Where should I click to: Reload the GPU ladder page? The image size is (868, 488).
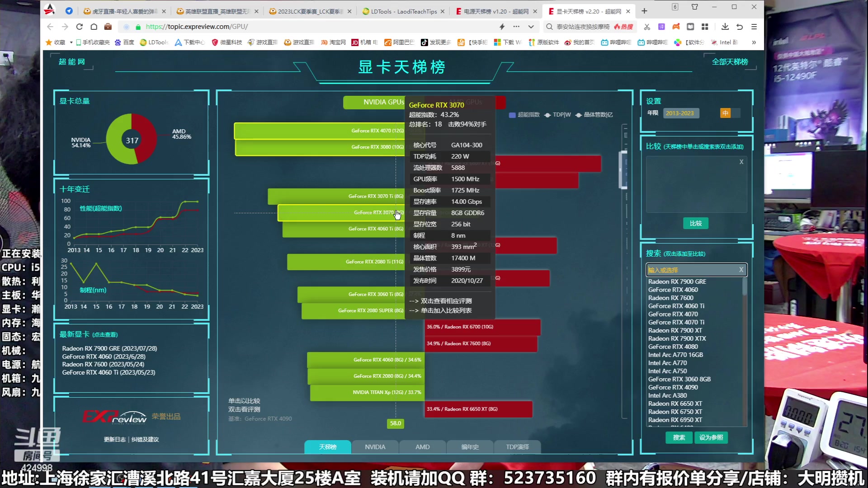pyautogui.click(x=80, y=27)
